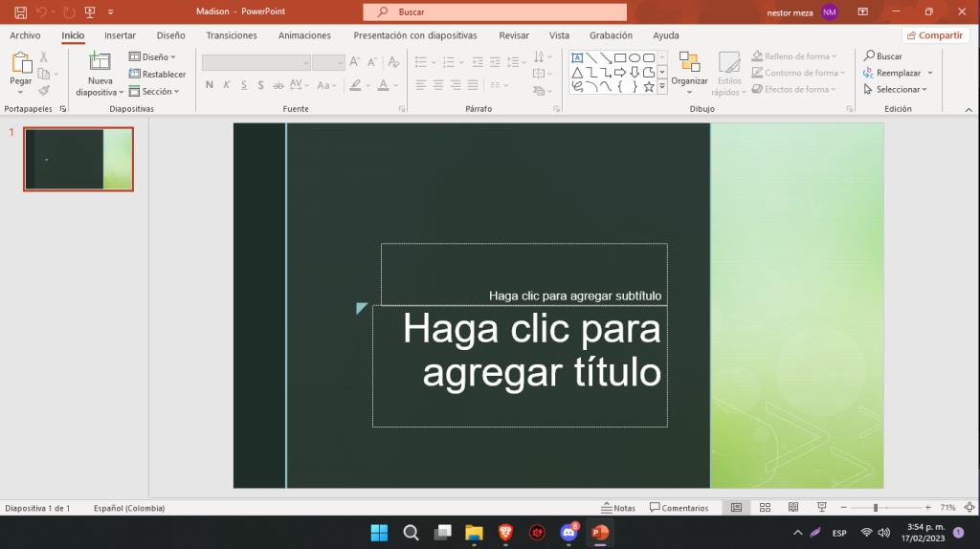Toggle strikethrough formatting
The image size is (980, 549).
[278, 85]
